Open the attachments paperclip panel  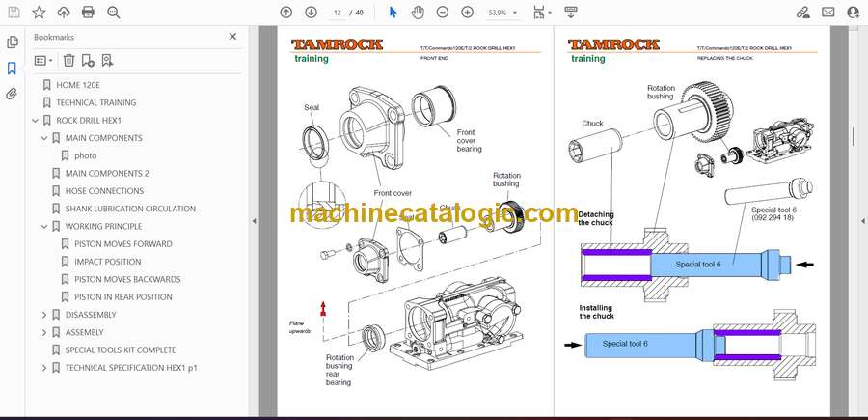pos(13,94)
